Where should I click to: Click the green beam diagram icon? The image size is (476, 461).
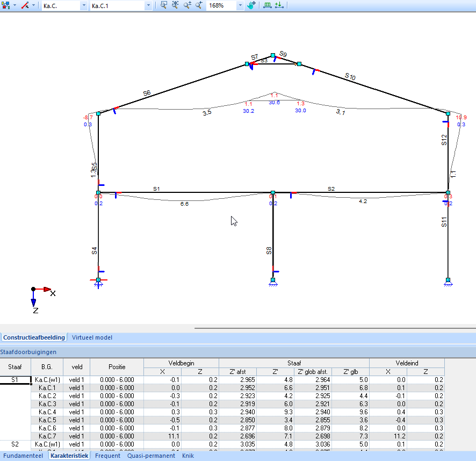[268, 5]
